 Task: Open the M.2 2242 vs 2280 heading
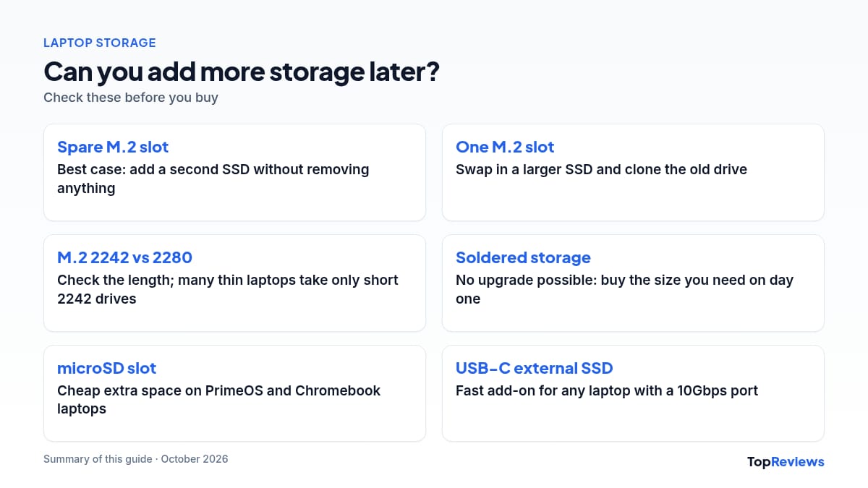(124, 257)
